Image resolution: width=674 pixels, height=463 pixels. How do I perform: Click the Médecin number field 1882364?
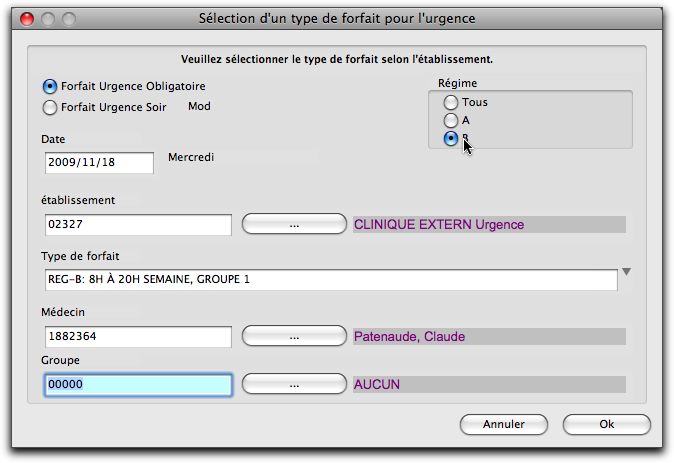click(x=138, y=337)
